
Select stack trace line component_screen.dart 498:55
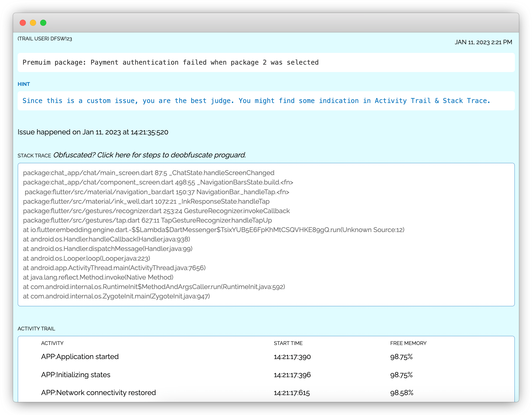tap(159, 182)
